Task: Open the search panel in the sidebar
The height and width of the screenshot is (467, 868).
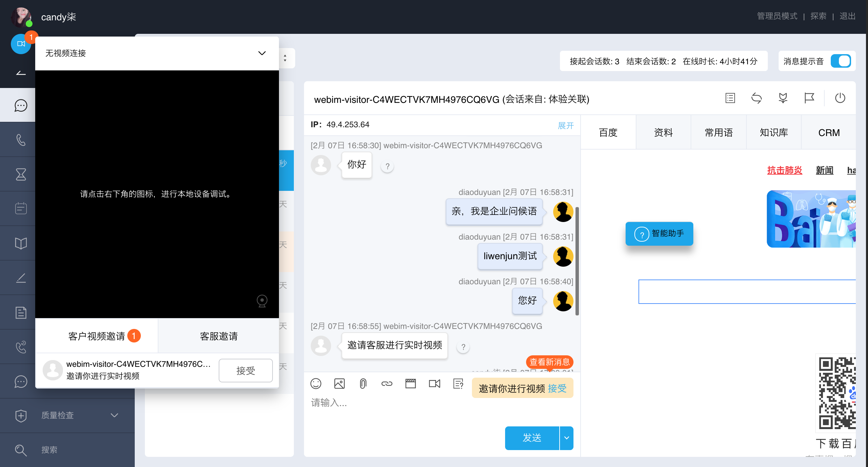Action: (21, 450)
